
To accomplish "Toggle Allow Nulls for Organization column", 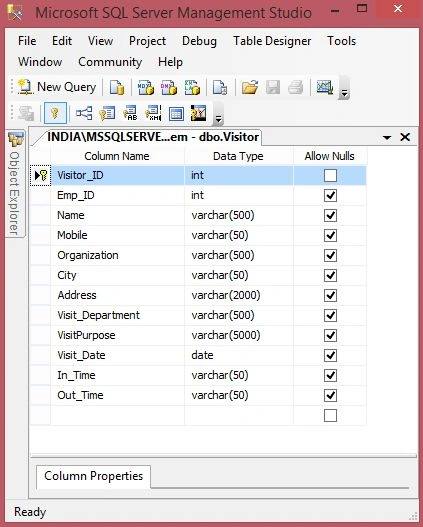I will pos(330,255).
